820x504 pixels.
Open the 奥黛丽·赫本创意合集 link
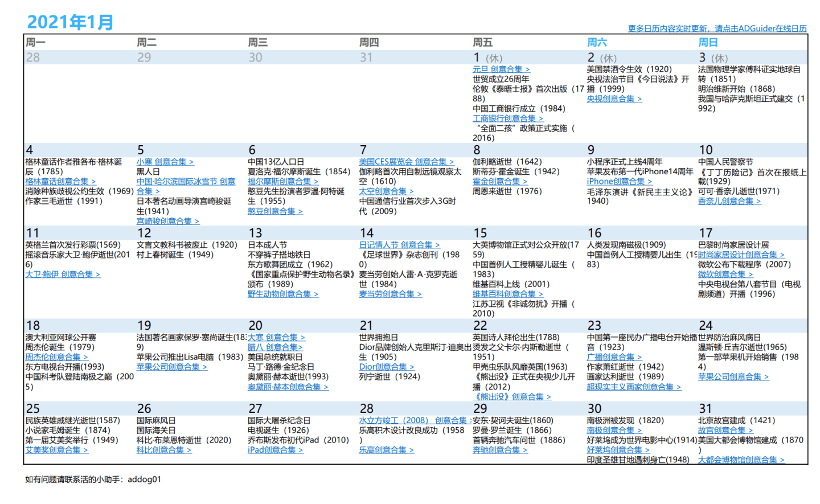[x=288, y=387]
